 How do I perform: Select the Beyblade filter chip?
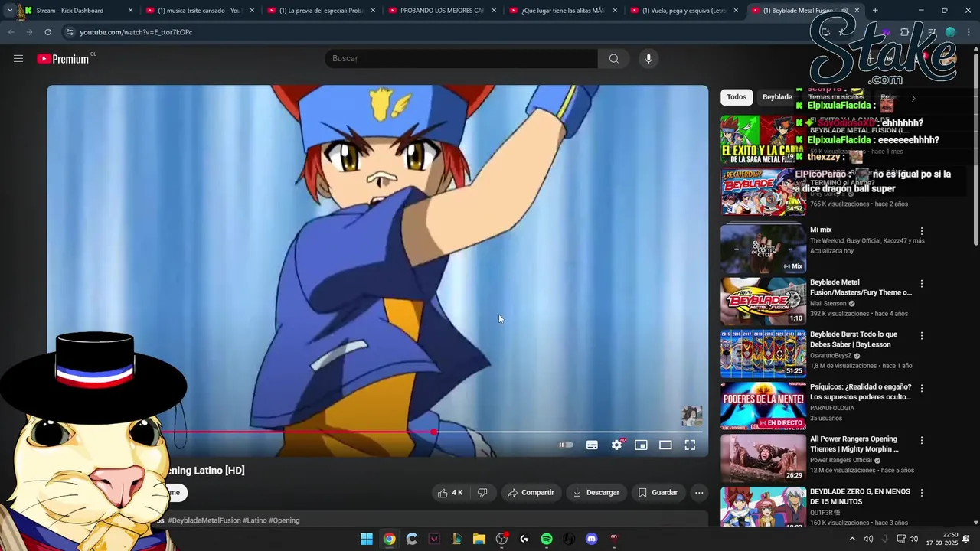coord(777,97)
